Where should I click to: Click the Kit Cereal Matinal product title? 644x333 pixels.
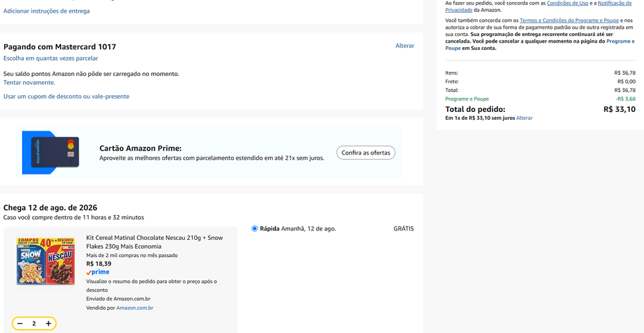(x=155, y=242)
